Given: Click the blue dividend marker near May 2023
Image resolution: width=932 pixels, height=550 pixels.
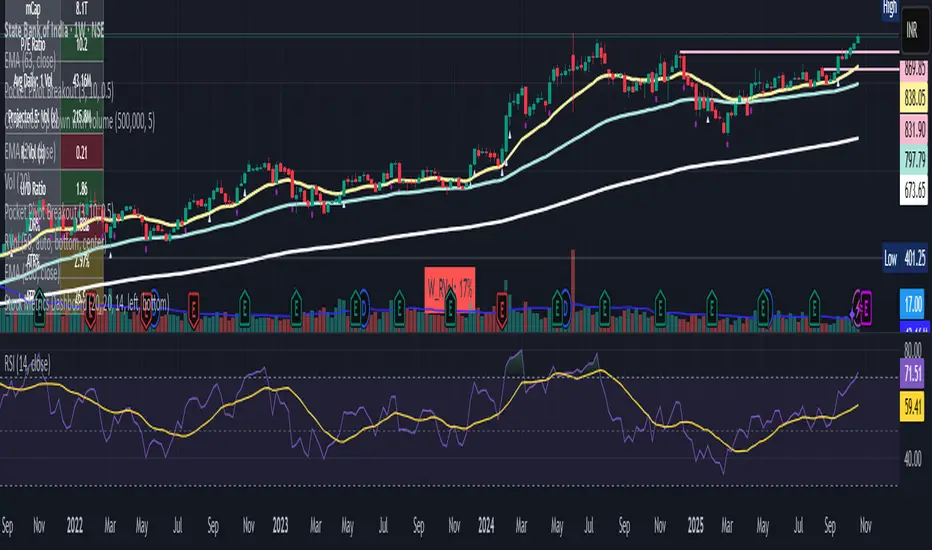Looking at the screenshot, I should coord(364,308).
